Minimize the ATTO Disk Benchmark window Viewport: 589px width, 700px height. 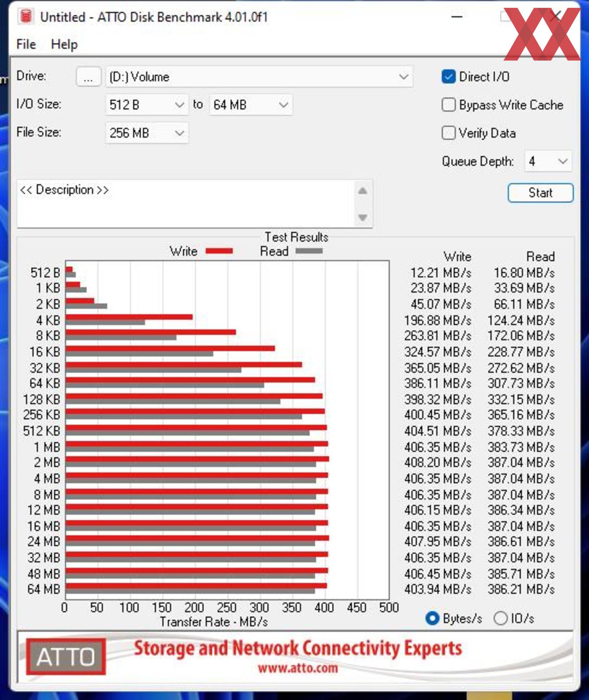coord(457,17)
